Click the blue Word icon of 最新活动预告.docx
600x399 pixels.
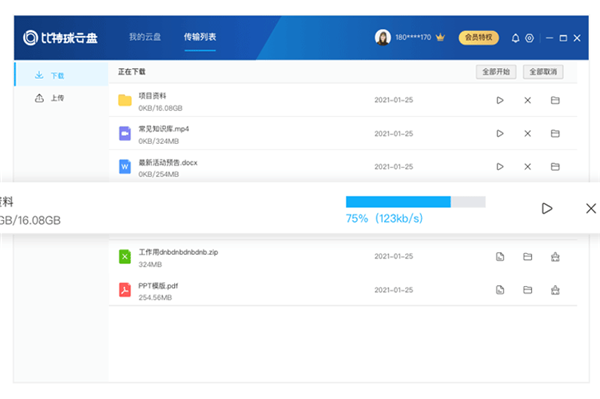(x=125, y=167)
